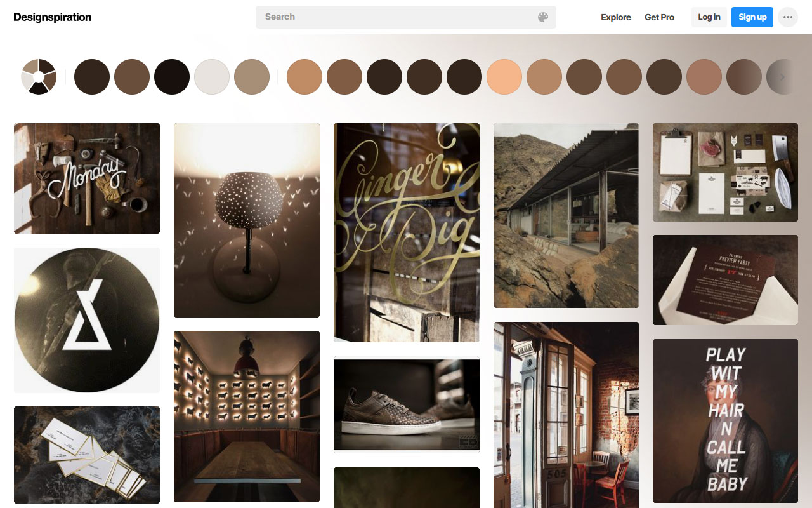The image size is (812, 508).
Task: Open the 'Play wit my hair' poster
Action: (725, 421)
